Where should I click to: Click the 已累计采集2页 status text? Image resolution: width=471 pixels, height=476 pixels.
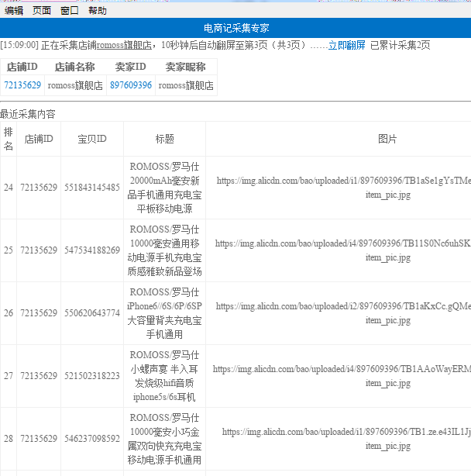click(400, 45)
